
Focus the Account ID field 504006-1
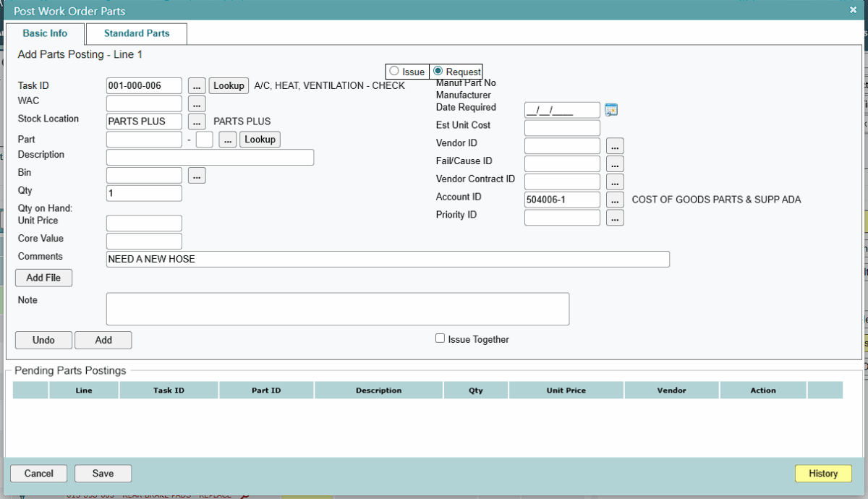(x=562, y=200)
